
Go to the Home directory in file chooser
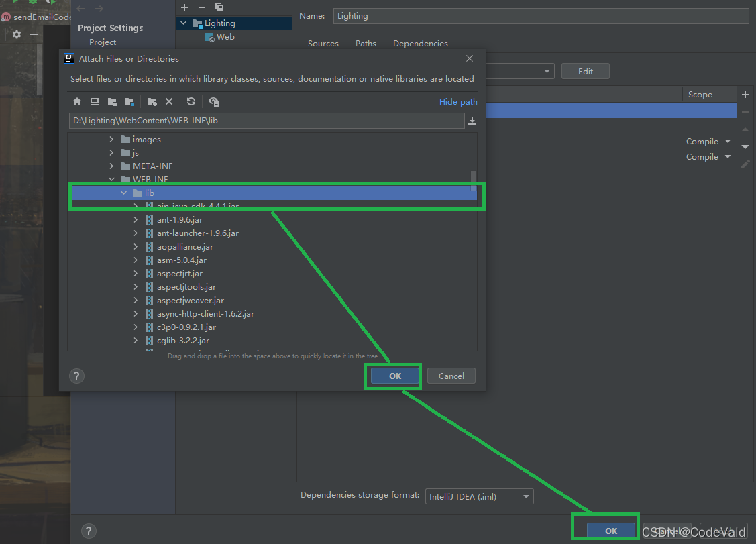tap(77, 101)
